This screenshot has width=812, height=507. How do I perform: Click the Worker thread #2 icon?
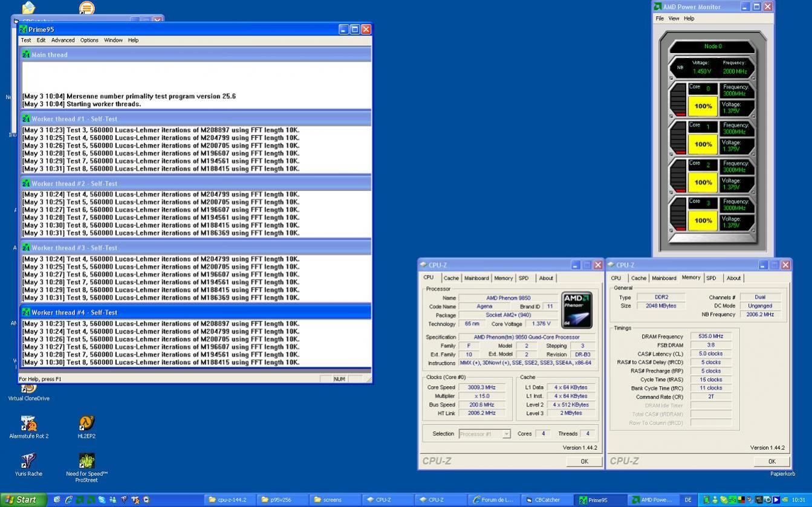pos(26,183)
